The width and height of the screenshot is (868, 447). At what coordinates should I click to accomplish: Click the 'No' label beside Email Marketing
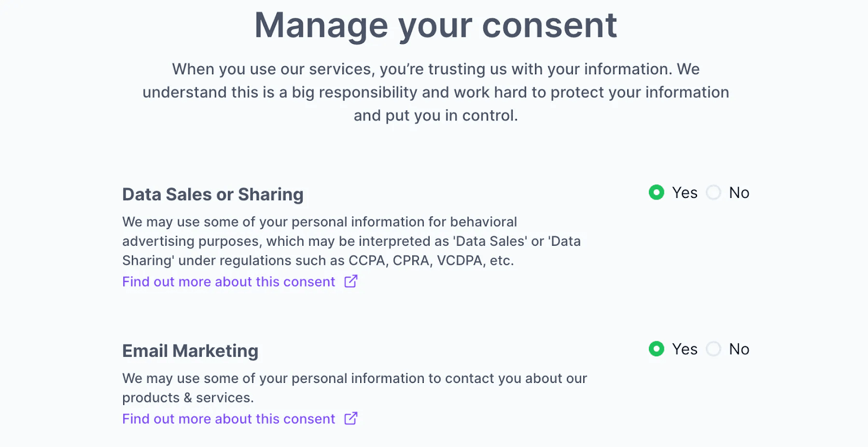point(739,349)
